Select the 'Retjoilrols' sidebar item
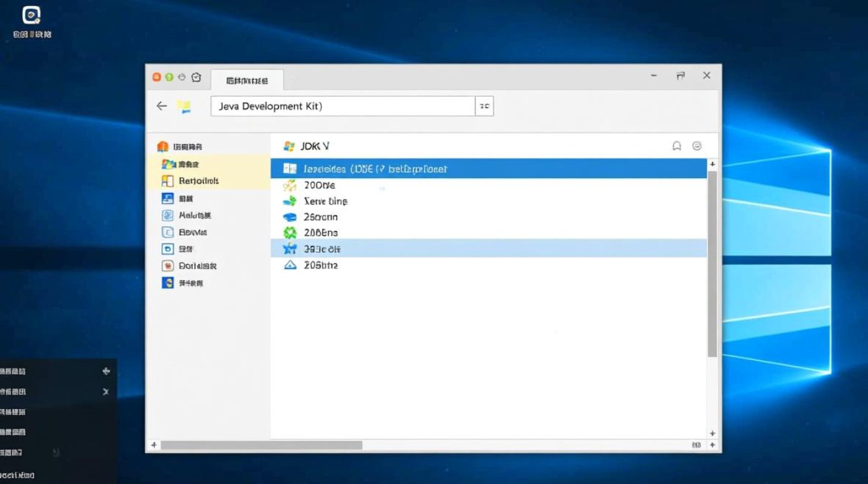The height and width of the screenshot is (484, 868). [198, 181]
